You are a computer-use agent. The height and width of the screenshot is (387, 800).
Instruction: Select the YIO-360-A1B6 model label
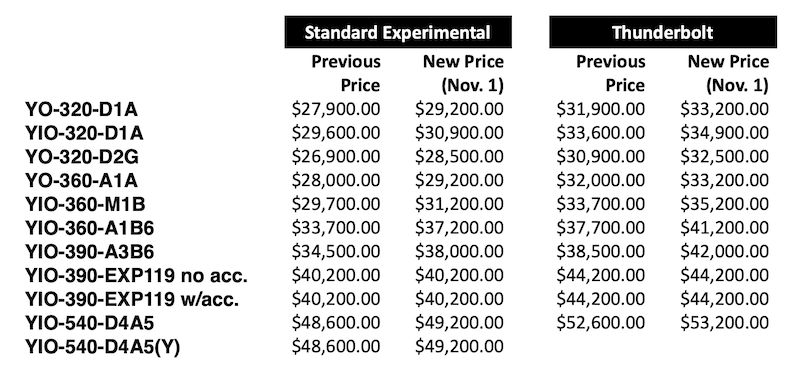click(90, 228)
